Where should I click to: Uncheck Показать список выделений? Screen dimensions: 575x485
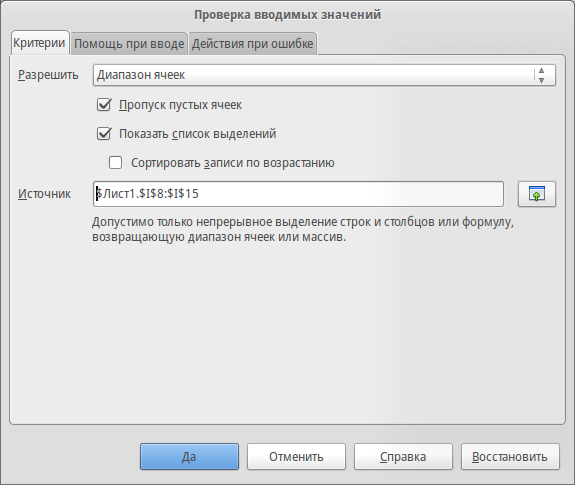pos(104,134)
